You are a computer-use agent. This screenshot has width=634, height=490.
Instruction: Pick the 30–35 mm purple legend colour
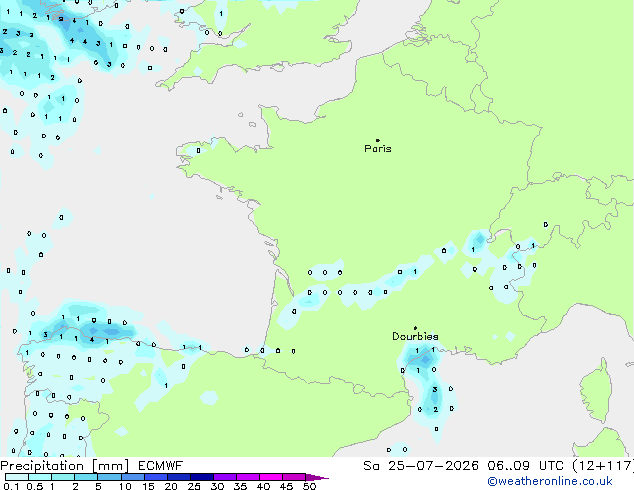pyautogui.click(x=225, y=477)
